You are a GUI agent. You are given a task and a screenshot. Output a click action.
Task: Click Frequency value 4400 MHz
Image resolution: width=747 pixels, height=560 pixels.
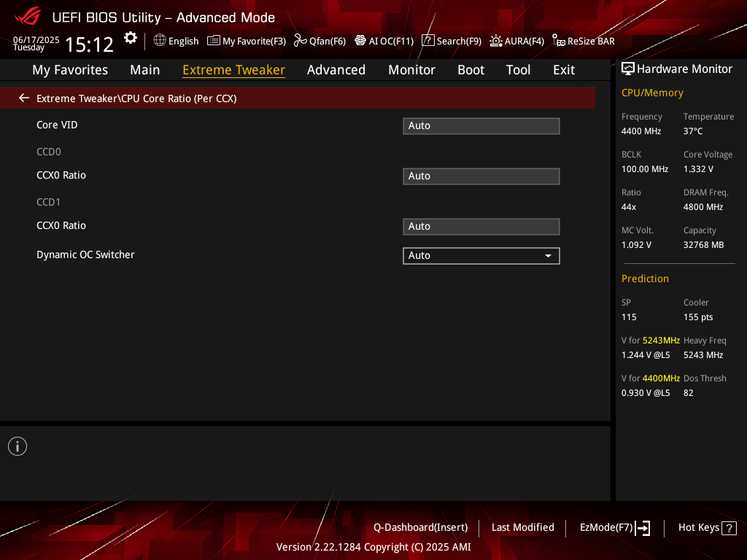point(640,131)
